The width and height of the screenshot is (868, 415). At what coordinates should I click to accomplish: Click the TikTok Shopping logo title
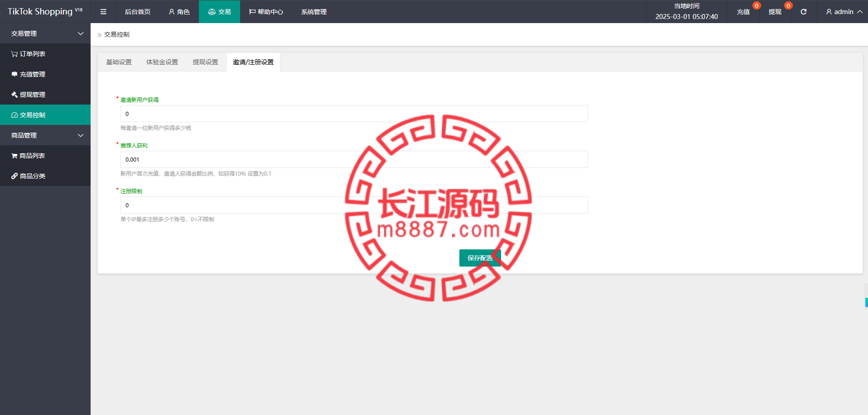(45, 12)
